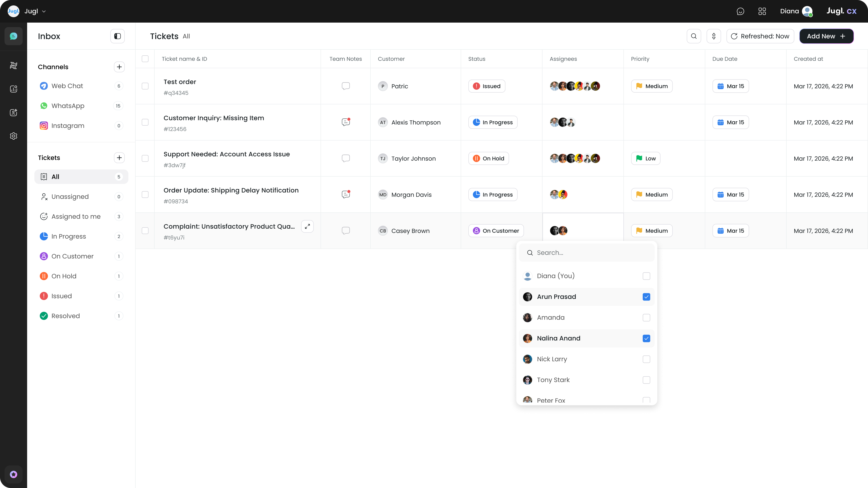Open team notes for Test order
Screen dimensions: 868x488
click(x=346, y=86)
